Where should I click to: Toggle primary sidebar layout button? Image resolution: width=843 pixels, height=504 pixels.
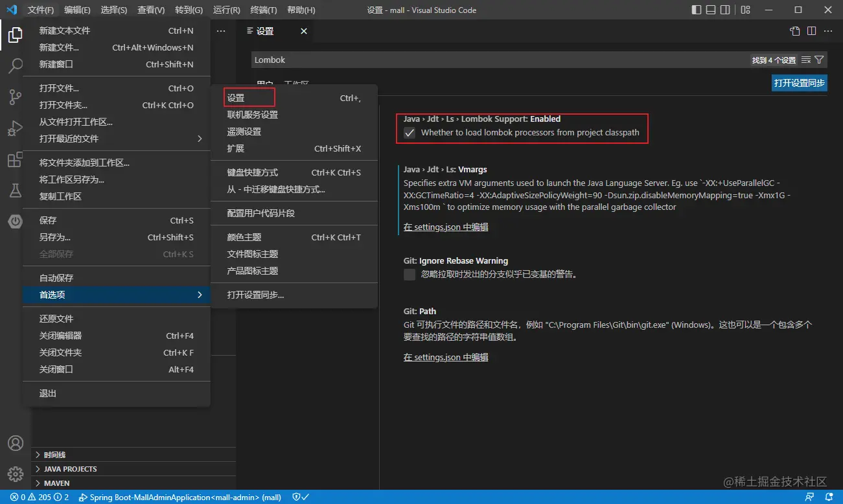coord(697,10)
